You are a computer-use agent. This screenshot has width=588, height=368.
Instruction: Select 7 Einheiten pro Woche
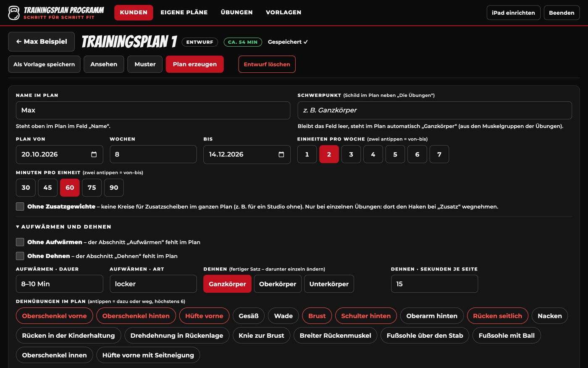click(439, 154)
